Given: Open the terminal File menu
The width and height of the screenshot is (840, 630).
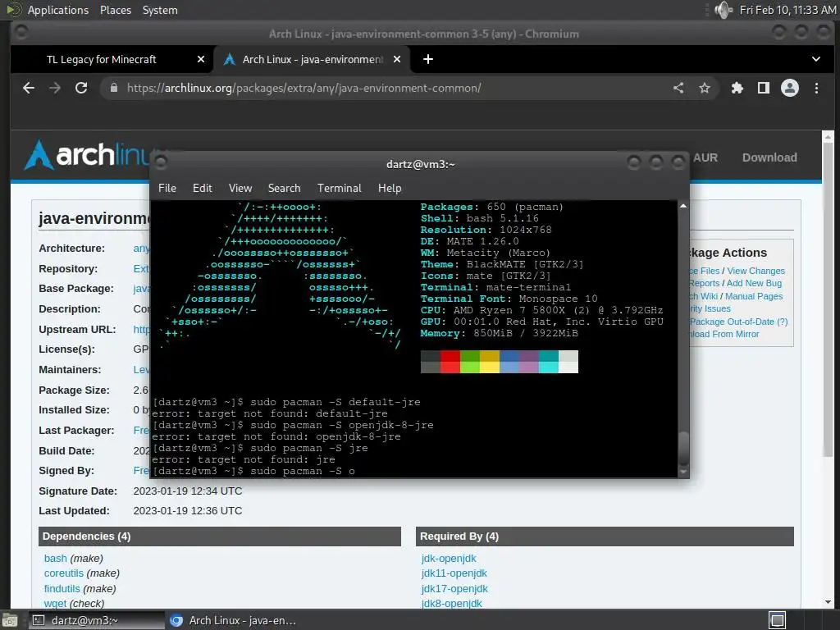Looking at the screenshot, I should click(x=167, y=188).
